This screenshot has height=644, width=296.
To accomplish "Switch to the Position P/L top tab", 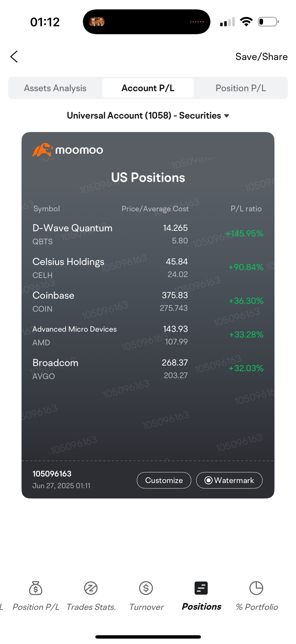I will tap(241, 88).
